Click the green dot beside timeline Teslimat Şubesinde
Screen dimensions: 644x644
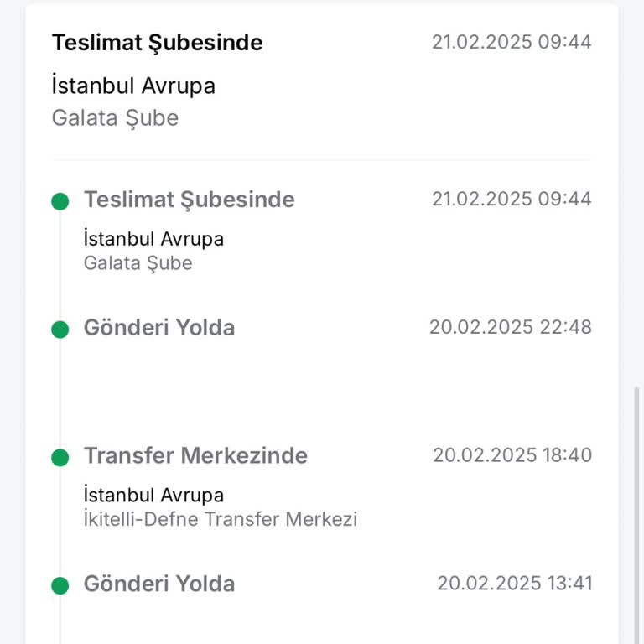(x=60, y=201)
